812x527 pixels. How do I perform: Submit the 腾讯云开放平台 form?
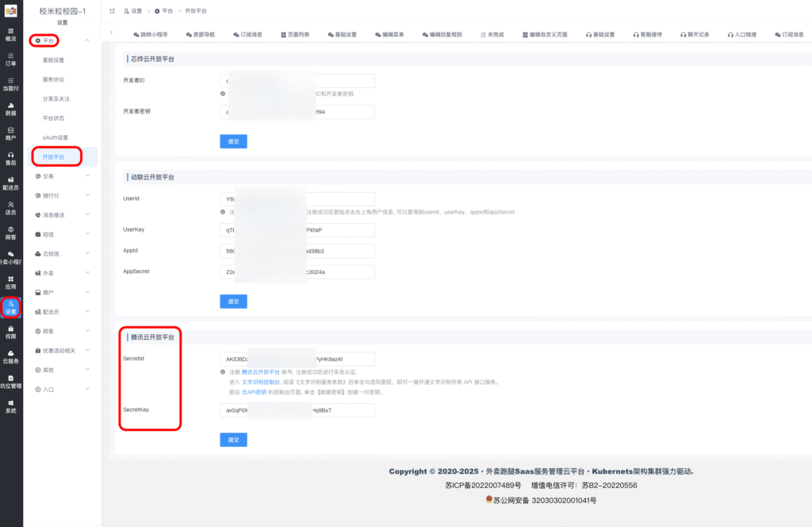(233, 440)
